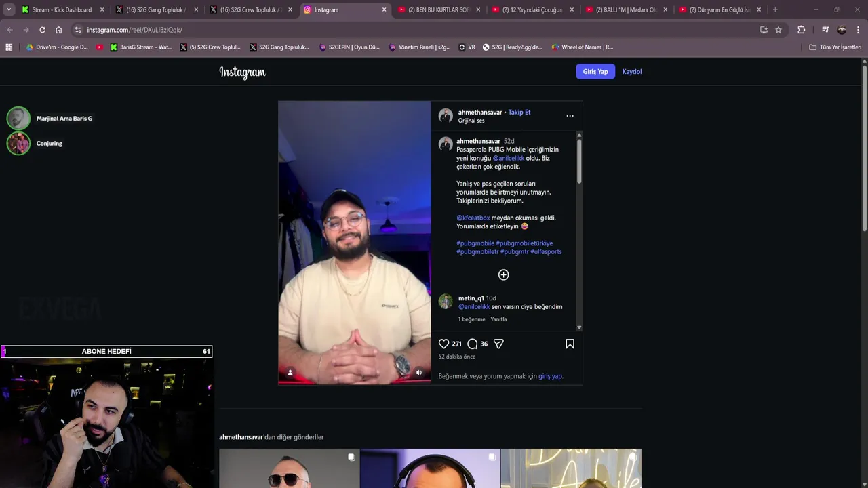The height and width of the screenshot is (488, 868).
Task: Click the Kaydol link
Action: point(632,71)
